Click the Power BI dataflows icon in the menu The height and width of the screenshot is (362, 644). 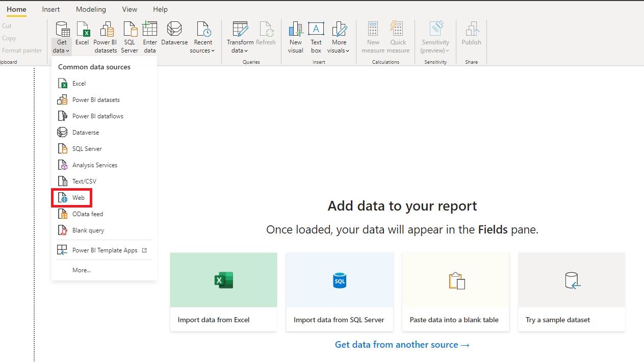[62, 116]
